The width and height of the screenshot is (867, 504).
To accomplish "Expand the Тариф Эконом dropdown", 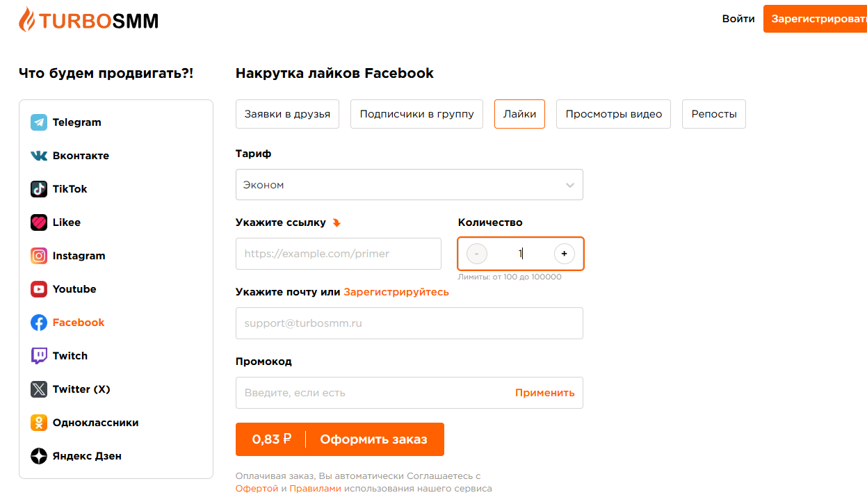I will [x=410, y=185].
